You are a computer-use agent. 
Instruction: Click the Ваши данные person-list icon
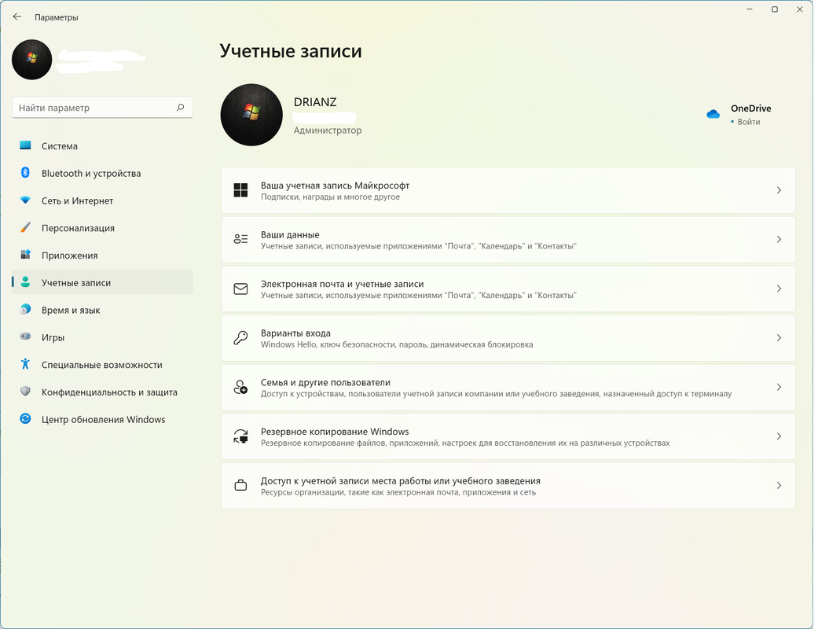tap(240, 239)
